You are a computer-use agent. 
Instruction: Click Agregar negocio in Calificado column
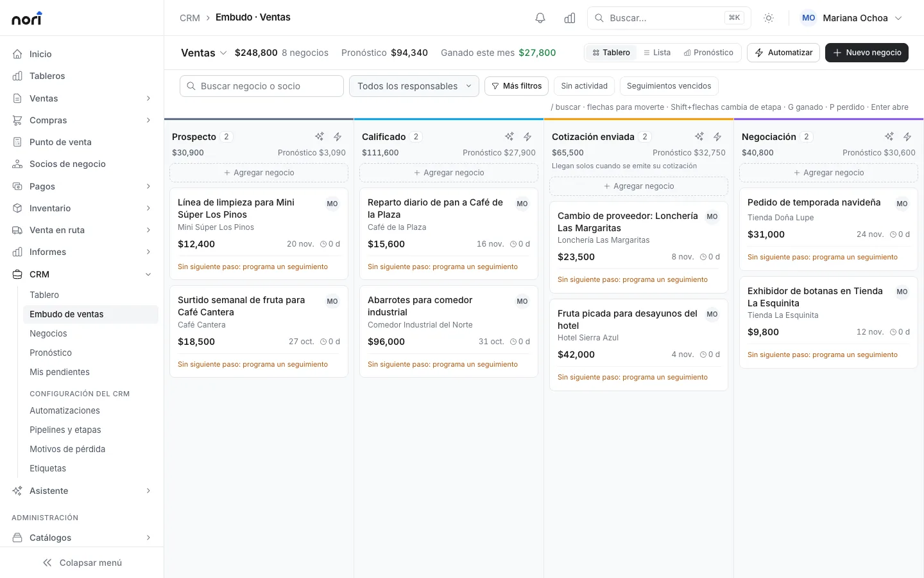point(449,173)
